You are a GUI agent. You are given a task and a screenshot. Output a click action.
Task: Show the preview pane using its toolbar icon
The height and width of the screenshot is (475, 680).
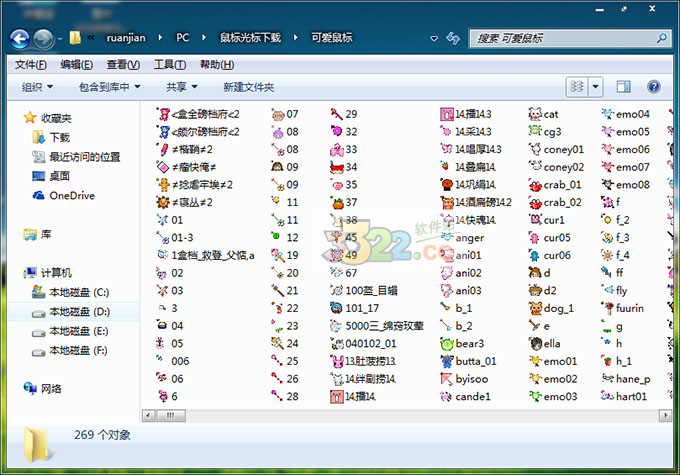[624, 87]
